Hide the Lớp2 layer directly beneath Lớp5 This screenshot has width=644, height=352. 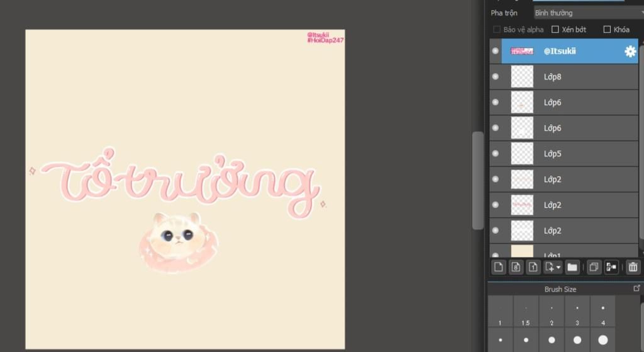pyautogui.click(x=496, y=179)
